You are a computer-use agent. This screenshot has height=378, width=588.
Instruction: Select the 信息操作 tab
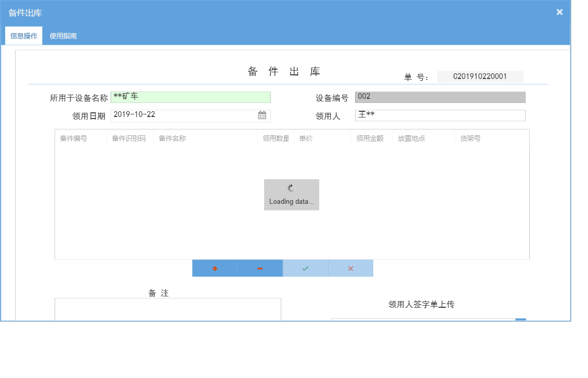click(x=23, y=36)
